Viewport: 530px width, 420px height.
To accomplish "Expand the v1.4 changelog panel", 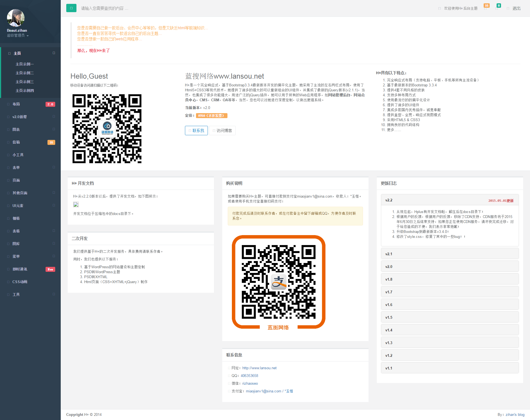I will tap(450, 330).
